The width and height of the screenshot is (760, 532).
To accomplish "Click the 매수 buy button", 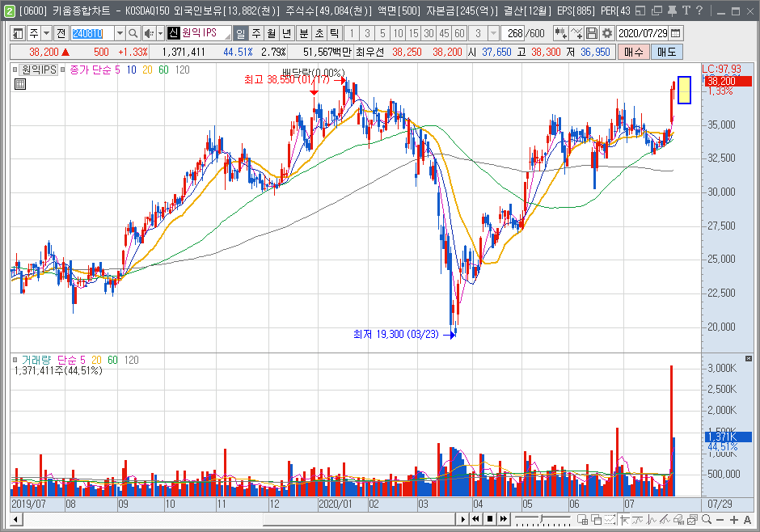I will tap(634, 52).
